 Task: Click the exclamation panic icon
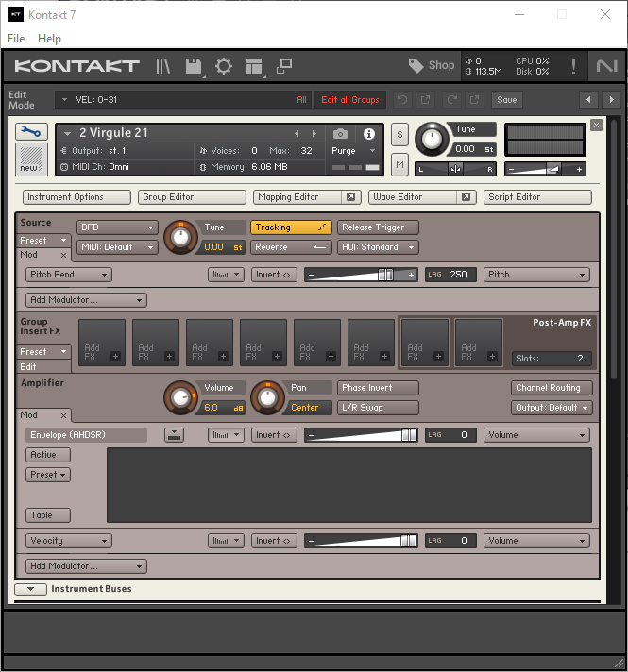pyautogui.click(x=573, y=66)
